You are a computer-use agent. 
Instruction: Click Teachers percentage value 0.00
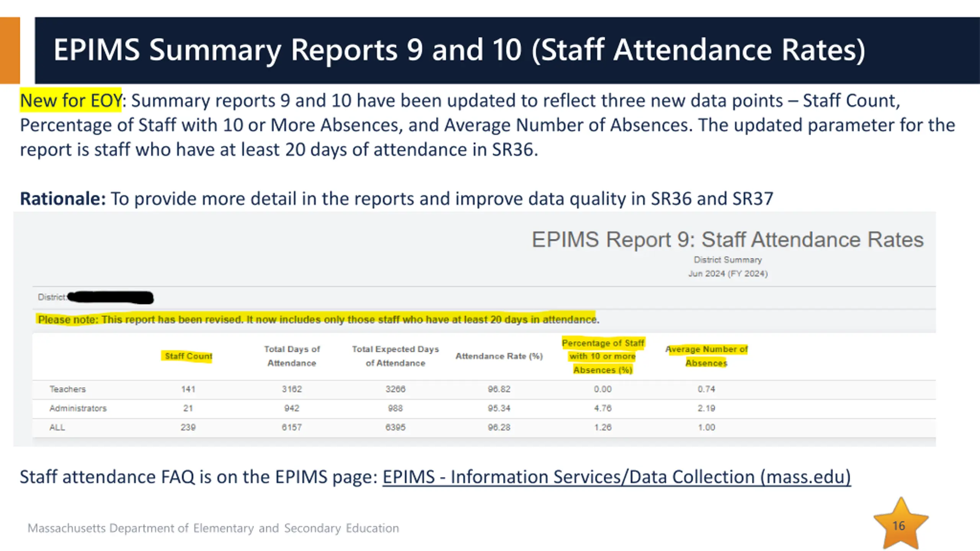click(603, 389)
